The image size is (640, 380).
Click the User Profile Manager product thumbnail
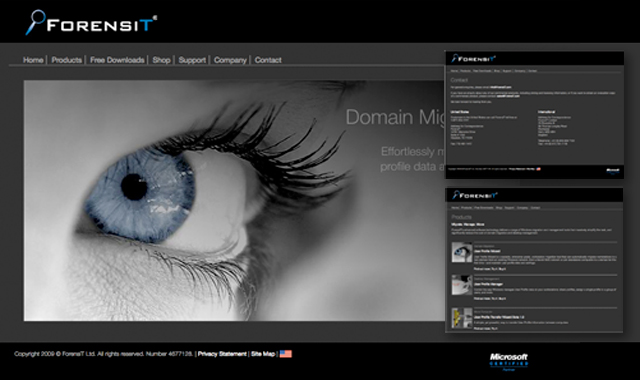pos(462,284)
